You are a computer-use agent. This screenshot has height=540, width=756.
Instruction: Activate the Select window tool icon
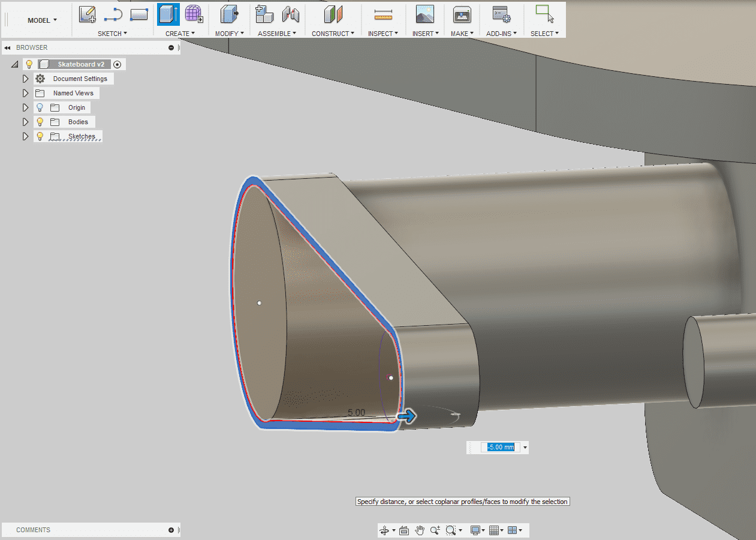pyautogui.click(x=544, y=14)
